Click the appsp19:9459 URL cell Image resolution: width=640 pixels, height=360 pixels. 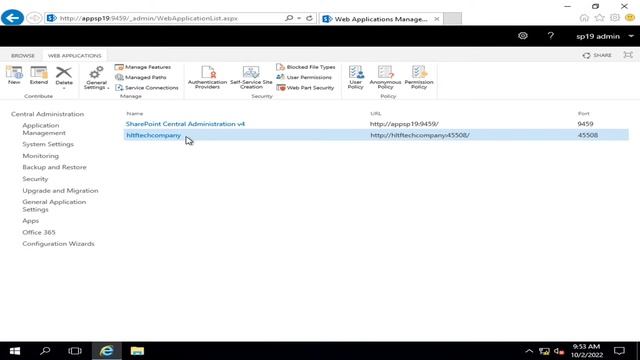tap(404, 124)
